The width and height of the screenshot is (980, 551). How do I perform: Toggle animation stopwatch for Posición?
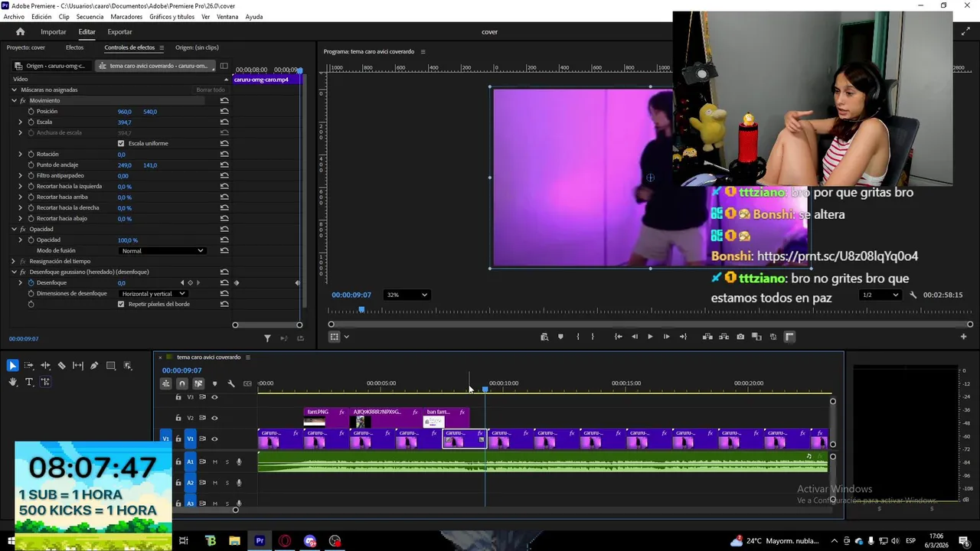[31, 112]
